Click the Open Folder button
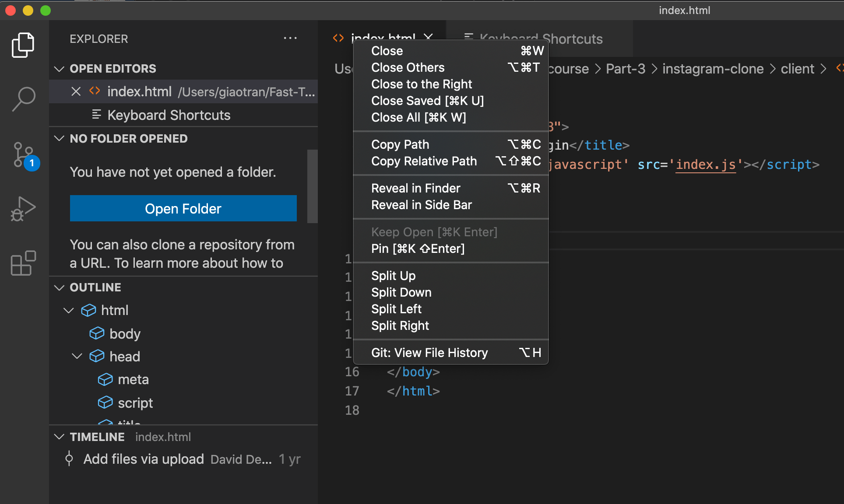 (183, 208)
